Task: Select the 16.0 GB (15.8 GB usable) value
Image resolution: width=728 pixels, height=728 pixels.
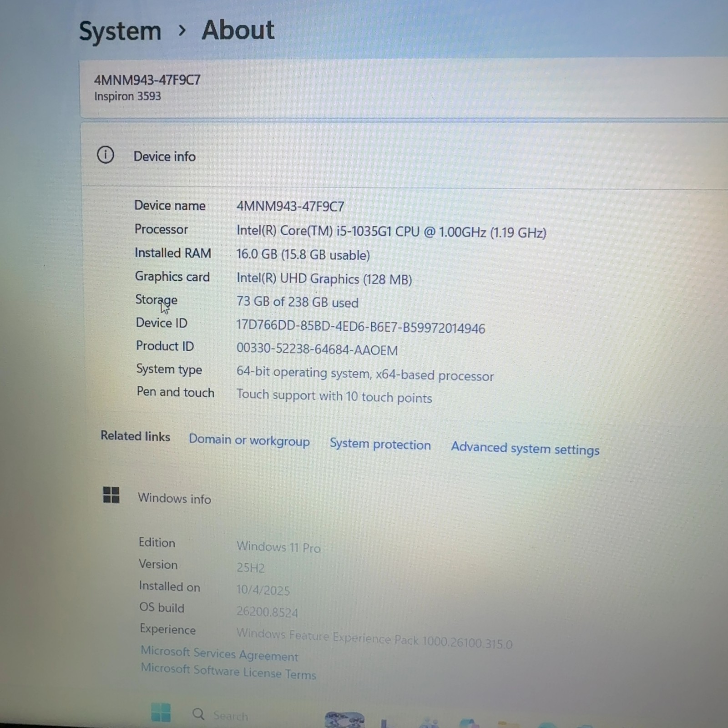Action: coord(303,254)
